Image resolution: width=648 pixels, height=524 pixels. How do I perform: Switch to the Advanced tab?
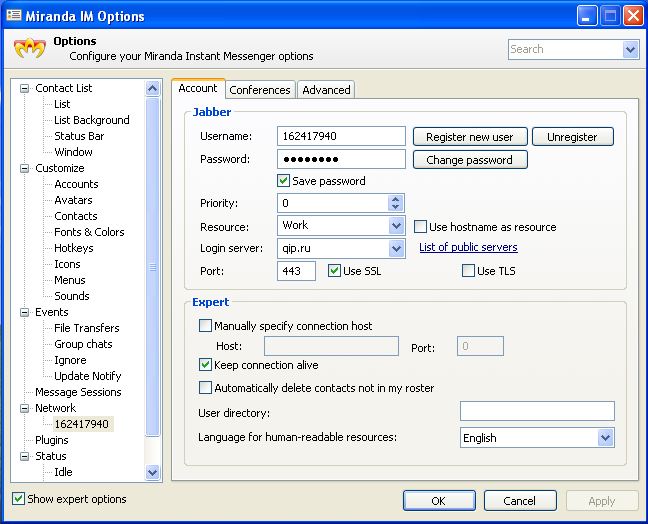click(x=326, y=90)
